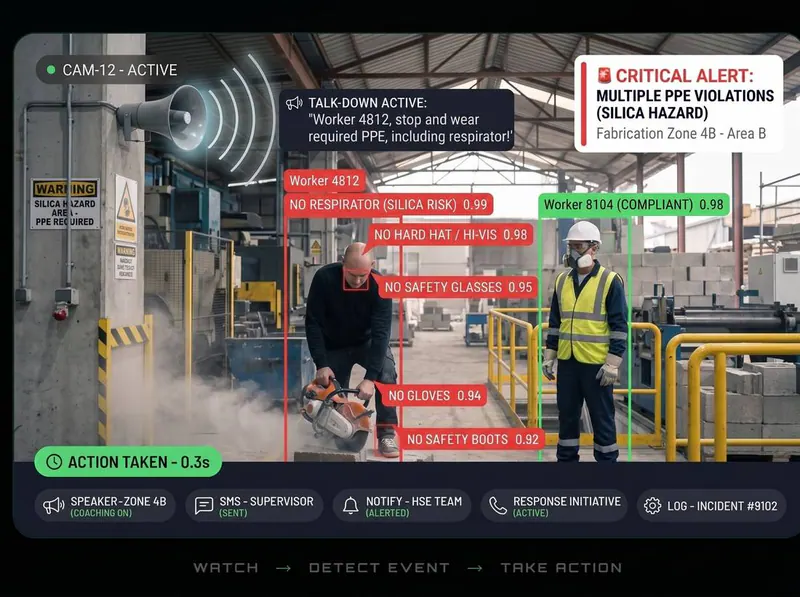Open NOTIFY - HSE TEAM action chip
This screenshot has width=800, height=597.
[x=402, y=506]
